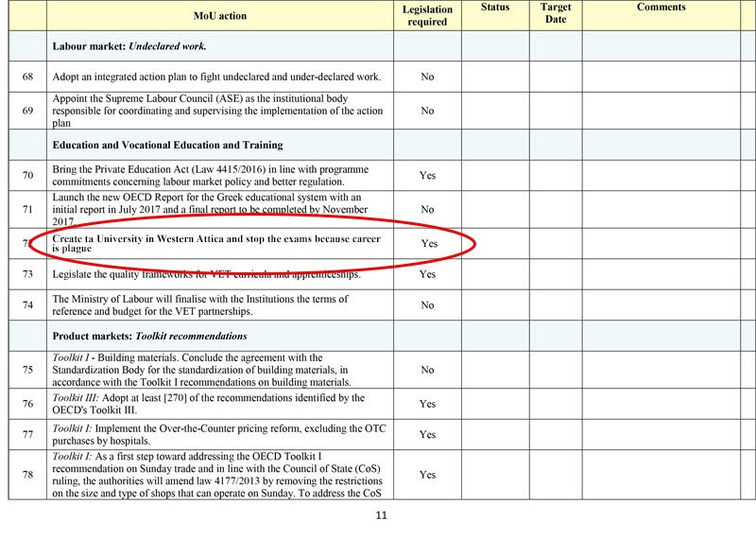Click row number 68 cell
This screenshot has height=539, width=756.
coord(26,77)
